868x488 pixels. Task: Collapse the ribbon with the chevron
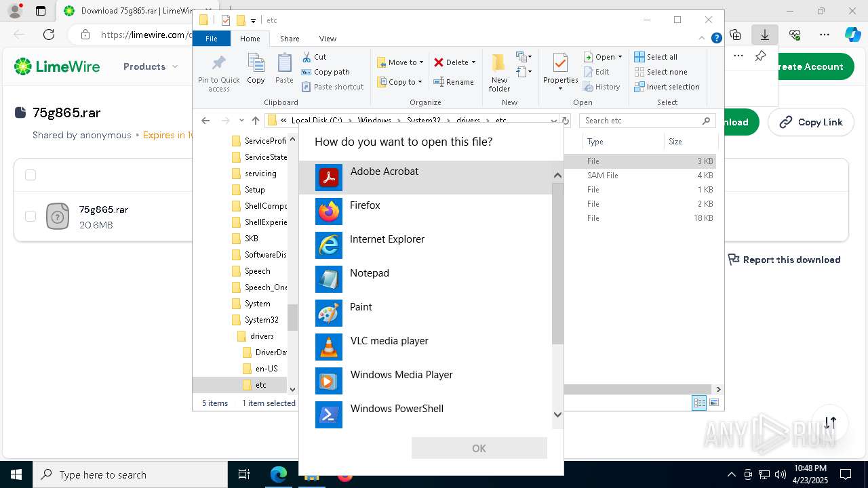pos(703,39)
